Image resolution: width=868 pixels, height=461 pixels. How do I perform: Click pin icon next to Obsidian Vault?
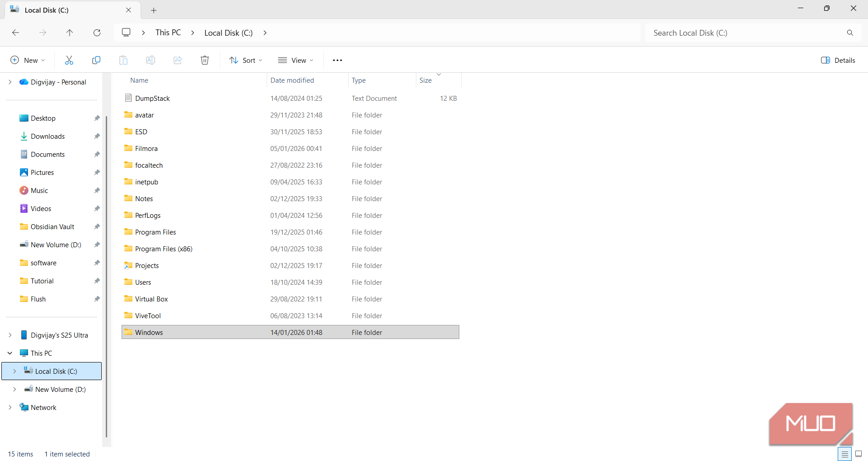click(96, 226)
